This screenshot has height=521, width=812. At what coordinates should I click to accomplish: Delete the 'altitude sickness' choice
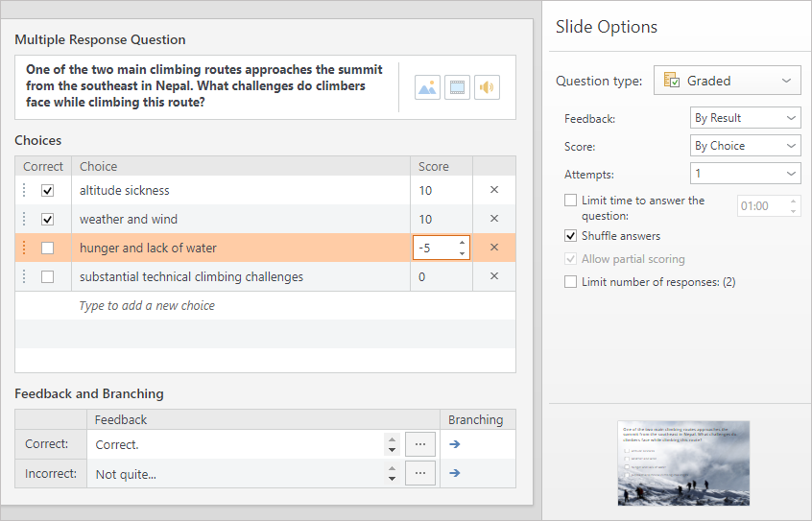(x=494, y=190)
